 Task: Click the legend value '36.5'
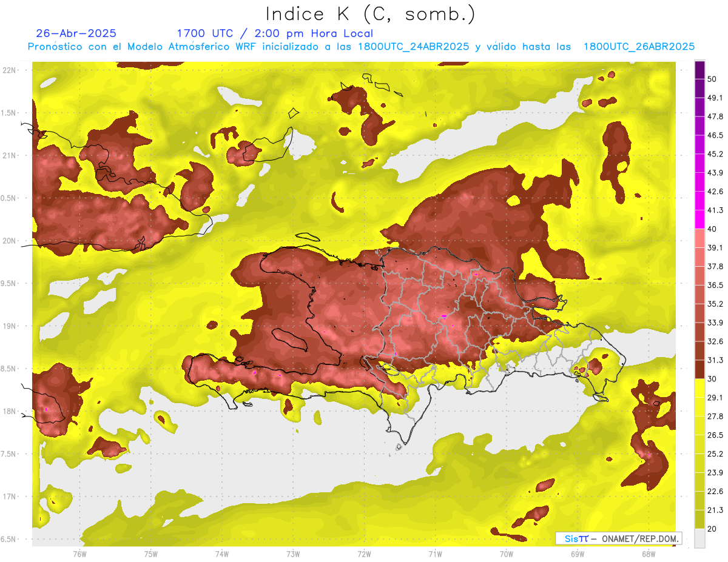click(x=715, y=285)
